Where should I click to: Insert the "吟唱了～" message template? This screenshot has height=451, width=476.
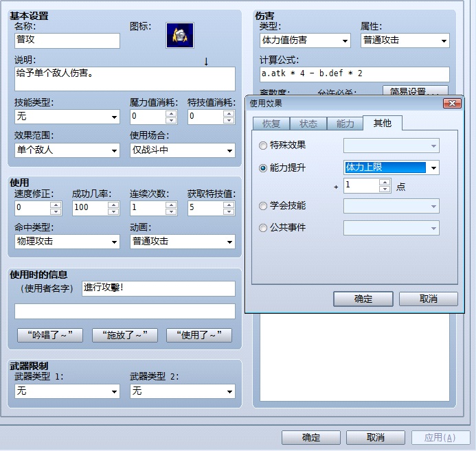tap(50, 335)
